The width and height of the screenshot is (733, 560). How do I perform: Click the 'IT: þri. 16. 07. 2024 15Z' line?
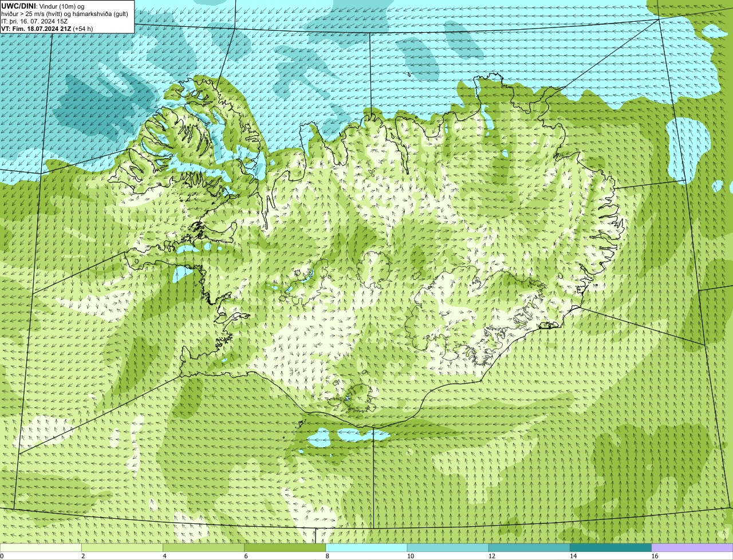(x=35, y=21)
